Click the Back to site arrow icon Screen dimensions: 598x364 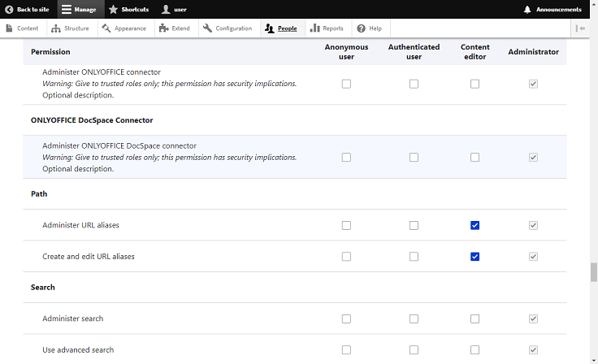(9, 10)
